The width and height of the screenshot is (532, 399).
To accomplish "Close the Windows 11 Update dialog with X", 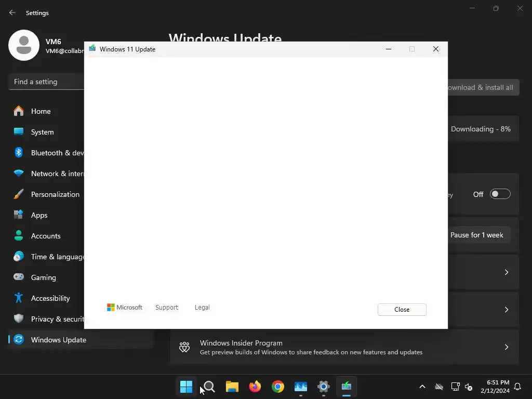I will point(436,49).
